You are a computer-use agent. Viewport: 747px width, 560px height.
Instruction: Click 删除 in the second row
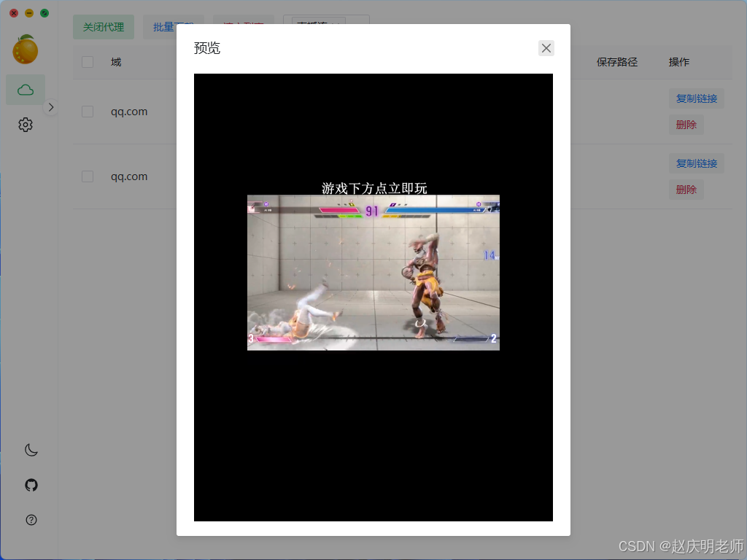686,190
